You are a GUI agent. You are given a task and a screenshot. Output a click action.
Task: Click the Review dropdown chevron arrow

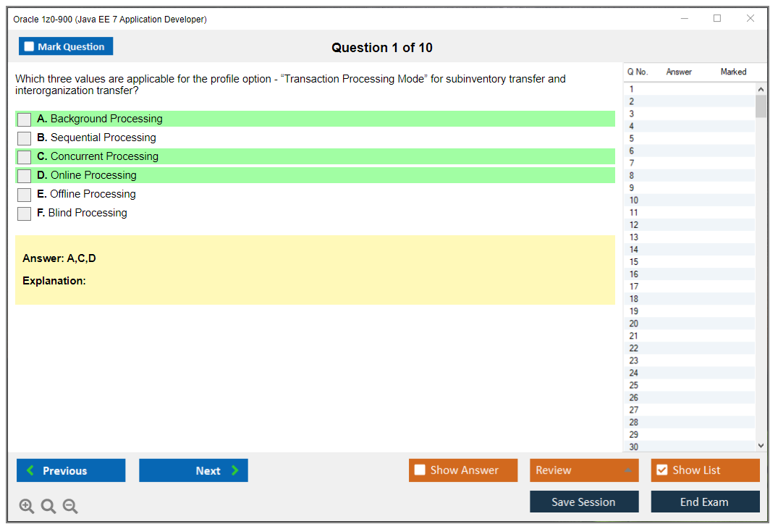(628, 470)
